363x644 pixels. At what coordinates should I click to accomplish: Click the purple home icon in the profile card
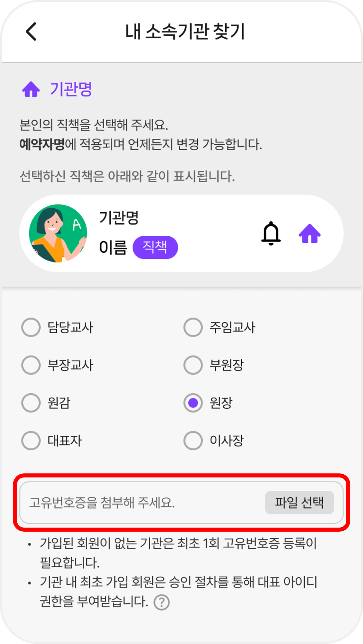(310, 233)
